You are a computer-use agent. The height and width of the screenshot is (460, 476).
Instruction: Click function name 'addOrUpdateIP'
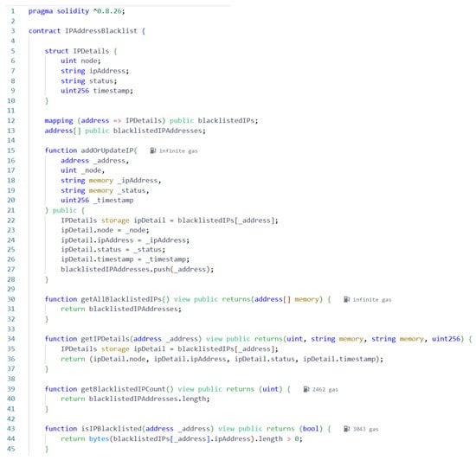pos(107,150)
